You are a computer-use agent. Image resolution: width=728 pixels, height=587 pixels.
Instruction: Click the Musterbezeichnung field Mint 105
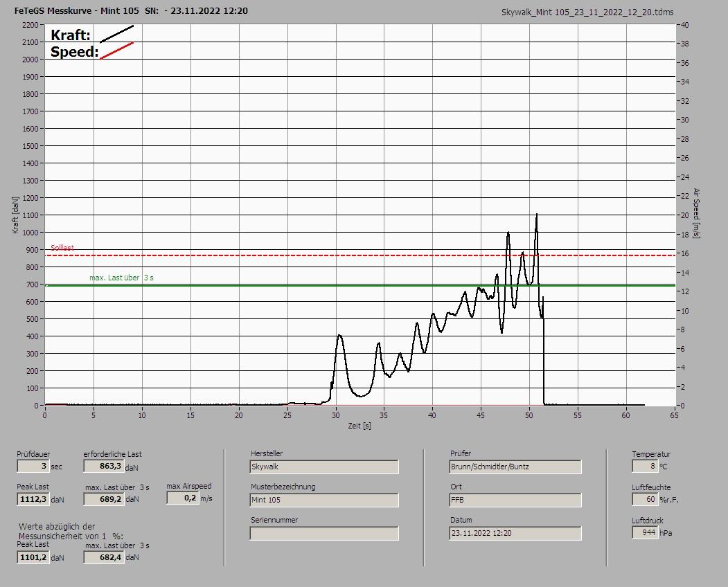pos(324,500)
